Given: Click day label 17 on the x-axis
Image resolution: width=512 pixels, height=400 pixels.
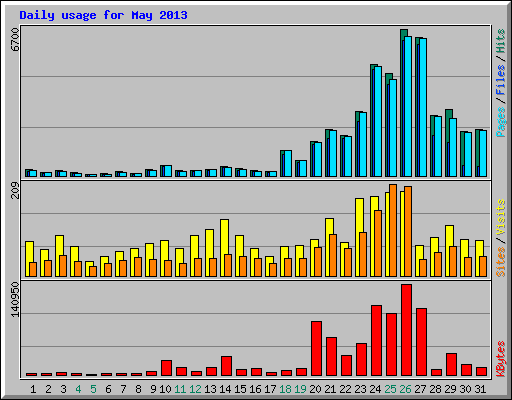Looking at the screenshot, I should [270, 389].
